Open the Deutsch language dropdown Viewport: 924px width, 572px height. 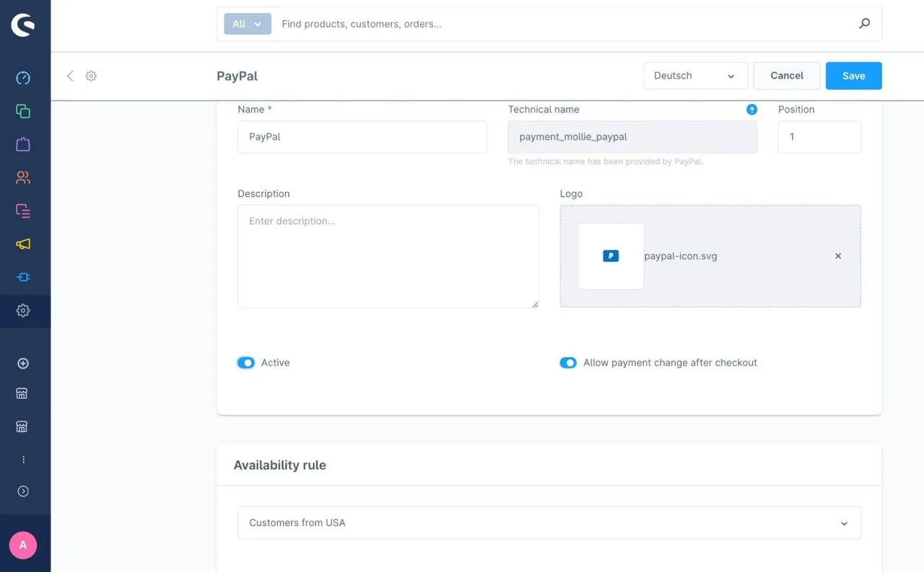[x=695, y=76]
